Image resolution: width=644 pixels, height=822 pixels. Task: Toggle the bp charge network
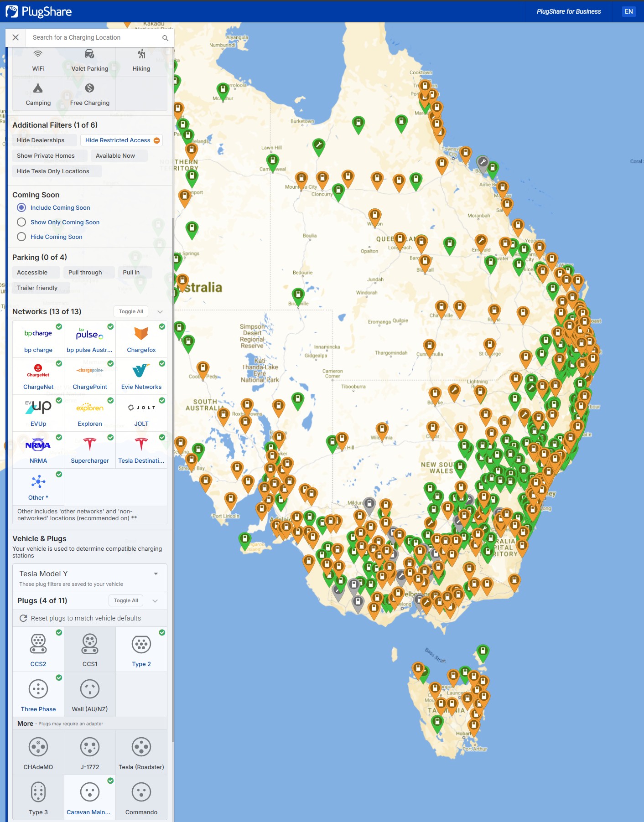[38, 339]
